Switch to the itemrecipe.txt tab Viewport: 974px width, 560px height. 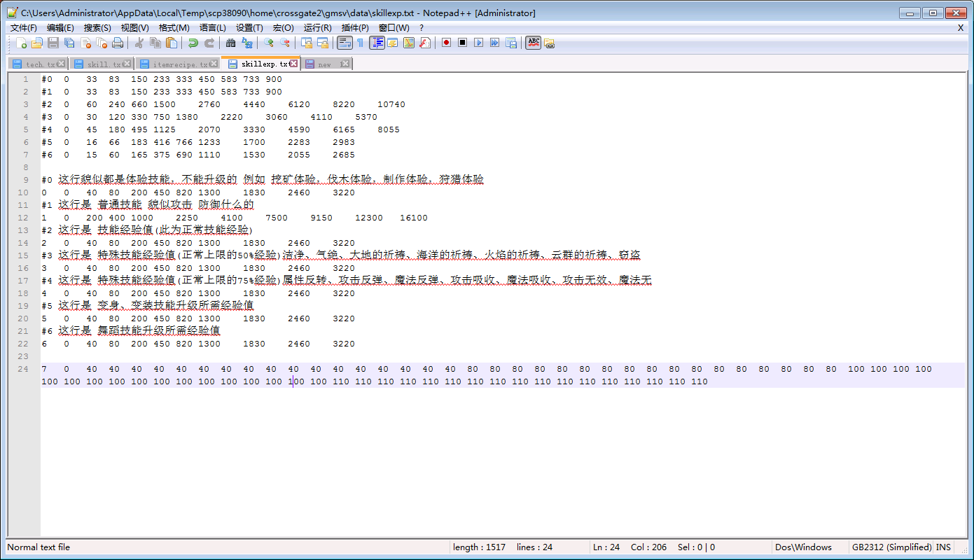tap(179, 64)
